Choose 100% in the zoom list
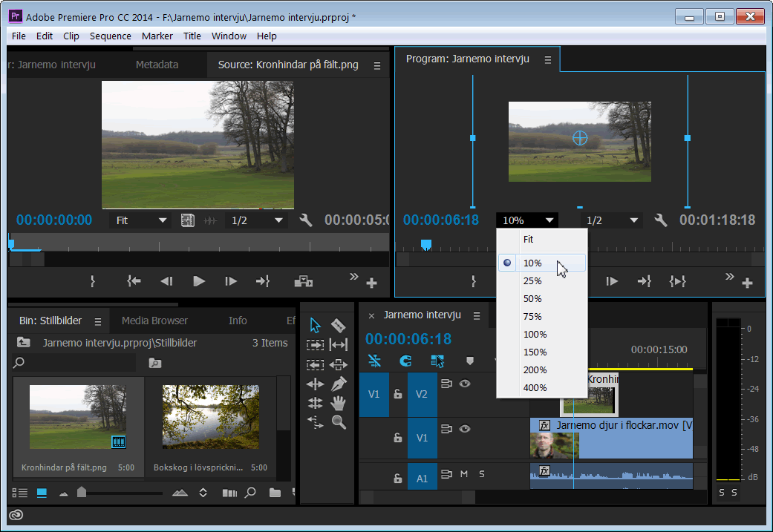 pyautogui.click(x=535, y=335)
